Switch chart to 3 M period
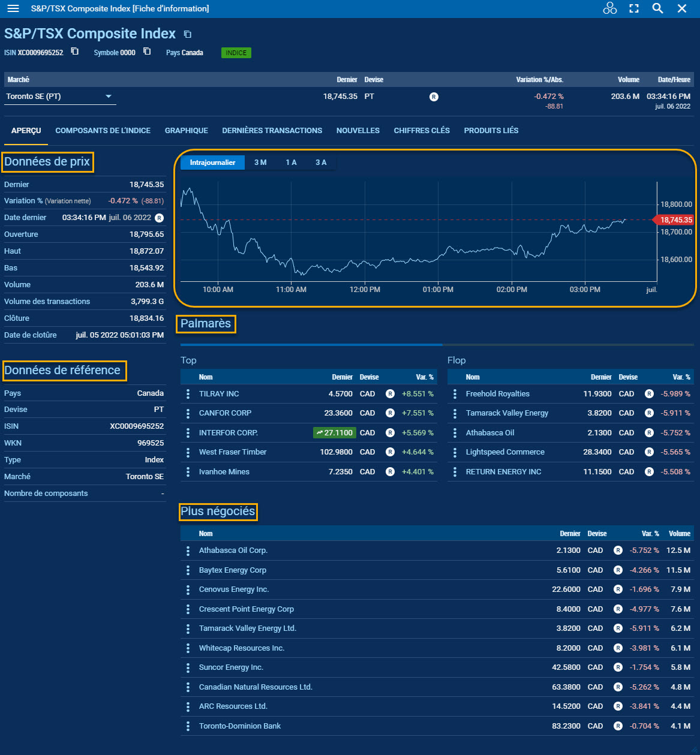This screenshot has width=700, height=755. (260, 163)
